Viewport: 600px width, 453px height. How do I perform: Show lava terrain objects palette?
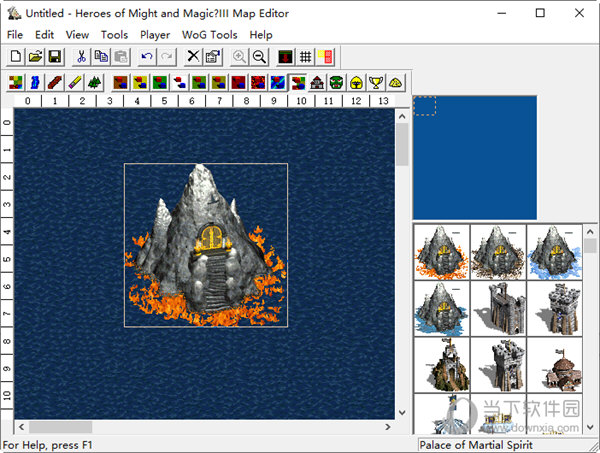coord(258,82)
